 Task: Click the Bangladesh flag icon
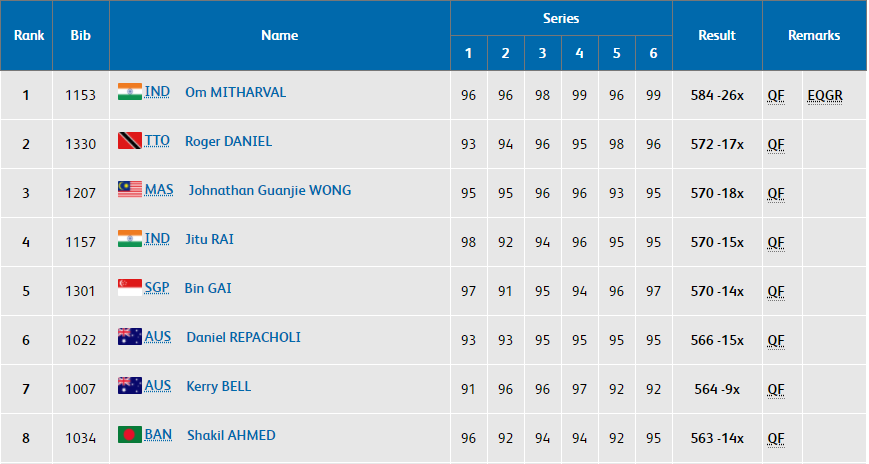tap(130, 435)
